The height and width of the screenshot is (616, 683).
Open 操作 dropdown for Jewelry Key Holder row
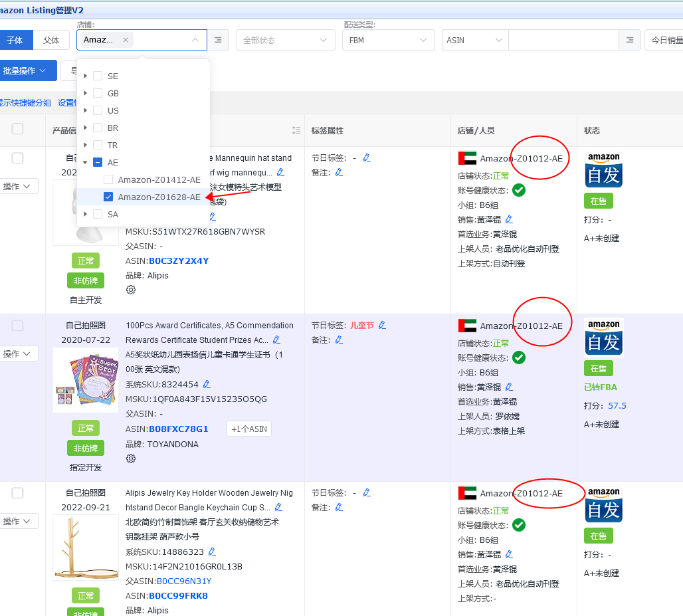click(x=17, y=521)
